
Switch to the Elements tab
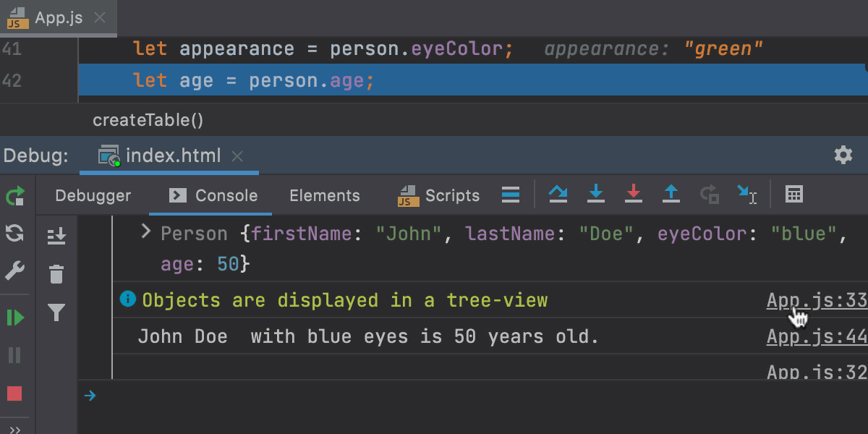point(324,195)
